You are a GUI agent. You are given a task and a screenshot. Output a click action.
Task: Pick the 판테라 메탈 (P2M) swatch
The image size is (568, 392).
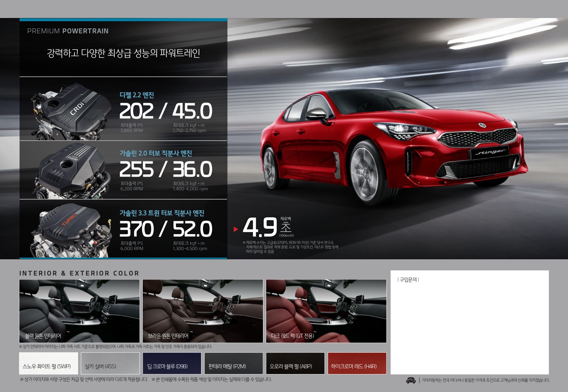[233, 363]
